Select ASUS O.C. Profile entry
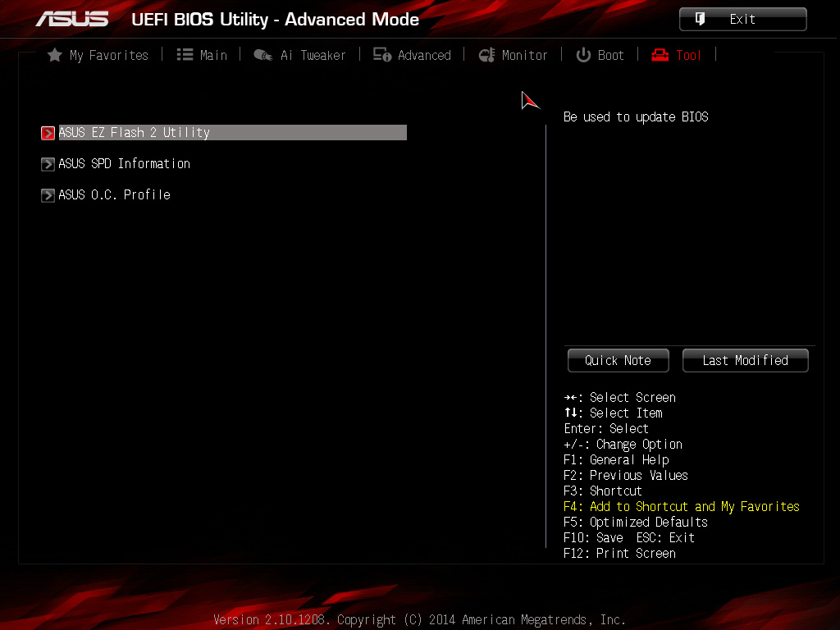This screenshot has width=840, height=630. [115, 195]
